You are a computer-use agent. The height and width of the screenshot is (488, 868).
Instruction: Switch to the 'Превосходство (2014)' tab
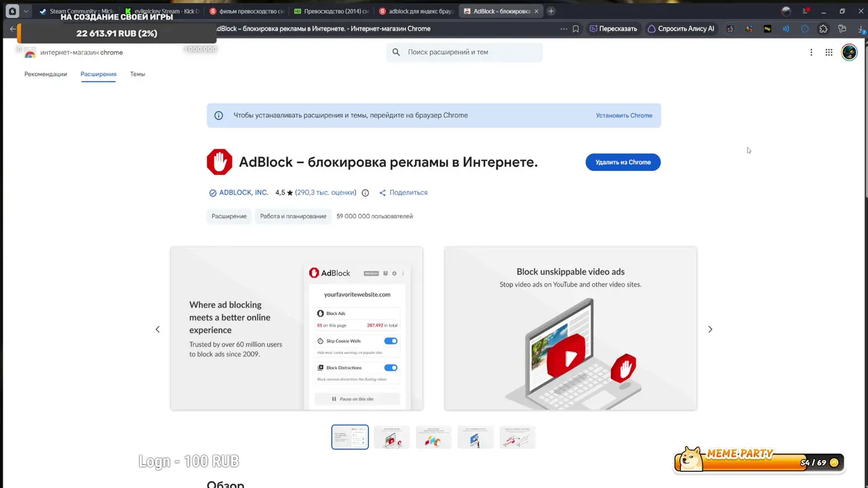[331, 11]
